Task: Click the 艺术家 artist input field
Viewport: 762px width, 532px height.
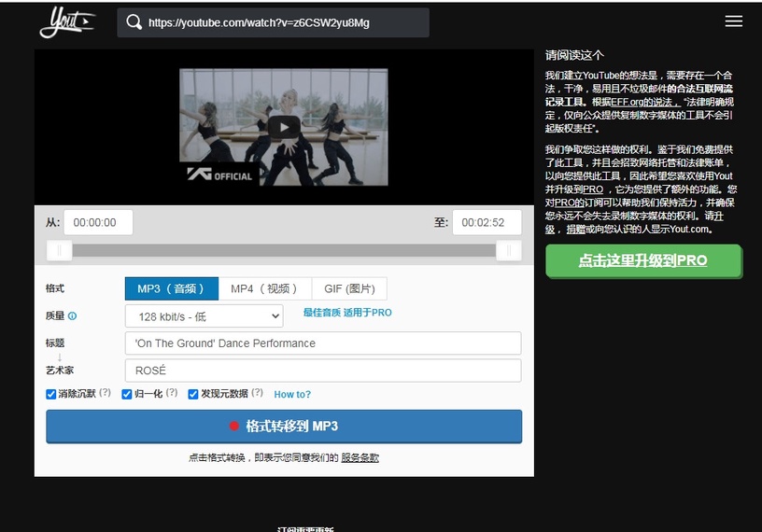Action: click(323, 371)
